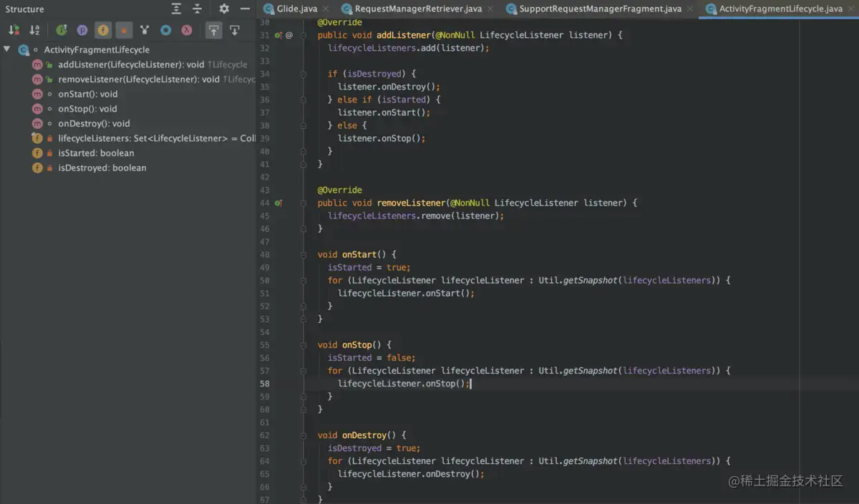The height and width of the screenshot is (504, 859).
Task: Click field icon of isDestroyed row
Action: 37,168
